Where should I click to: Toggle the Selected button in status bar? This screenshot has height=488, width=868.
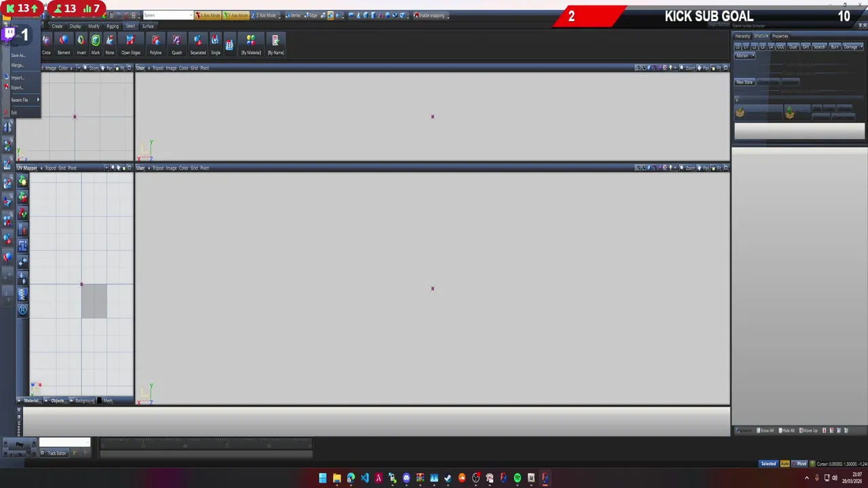click(x=768, y=464)
